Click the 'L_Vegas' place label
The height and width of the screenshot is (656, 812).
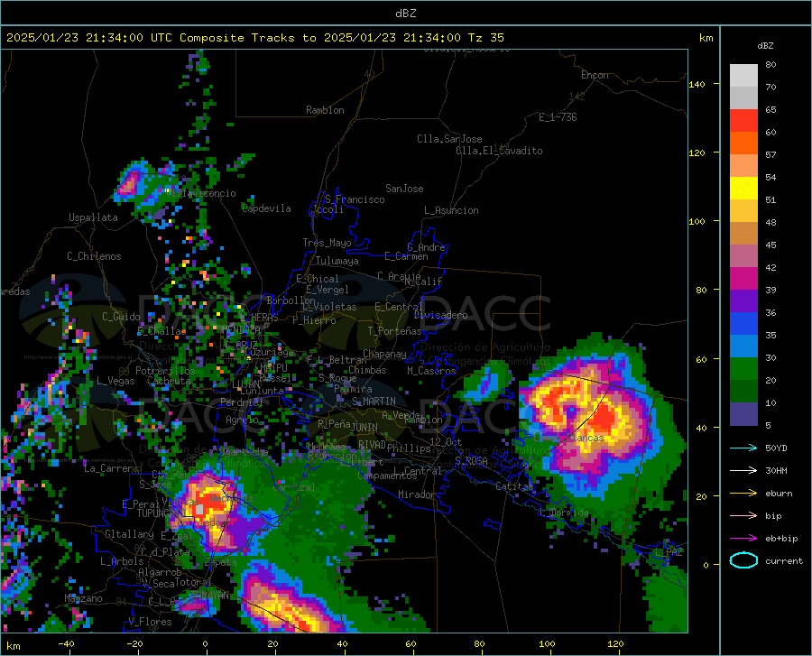pyautogui.click(x=115, y=381)
